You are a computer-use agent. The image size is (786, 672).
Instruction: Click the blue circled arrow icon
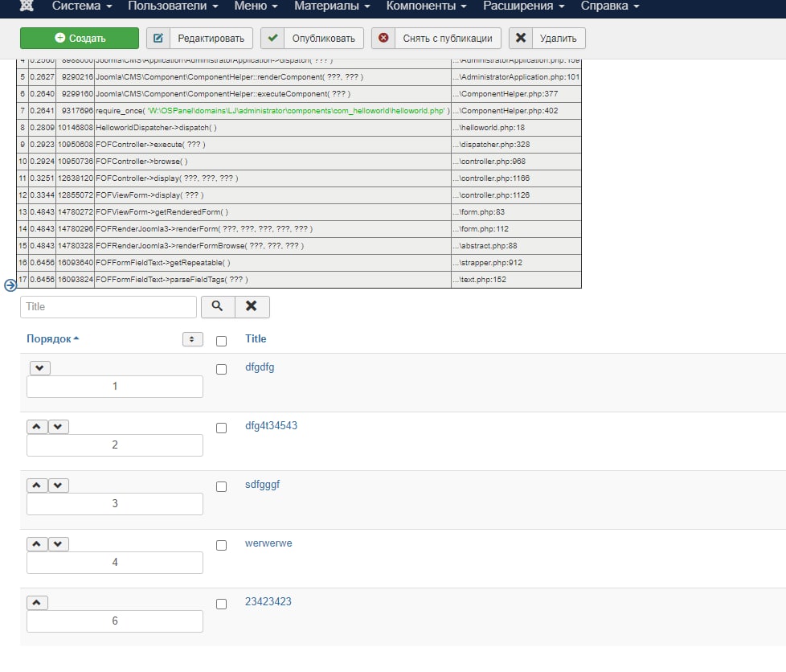tap(10, 285)
